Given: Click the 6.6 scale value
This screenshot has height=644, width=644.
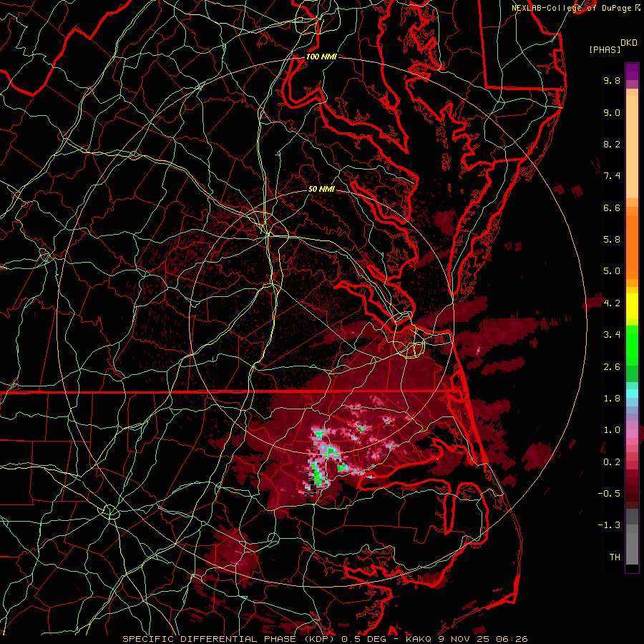Looking at the screenshot, I should pyautogui.click(x=612, y=208).
